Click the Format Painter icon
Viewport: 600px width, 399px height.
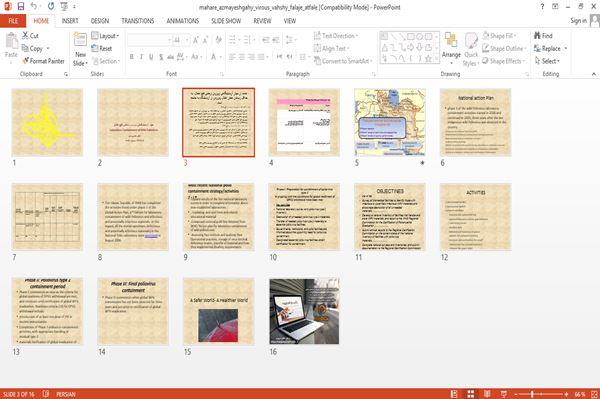point(26,61)
